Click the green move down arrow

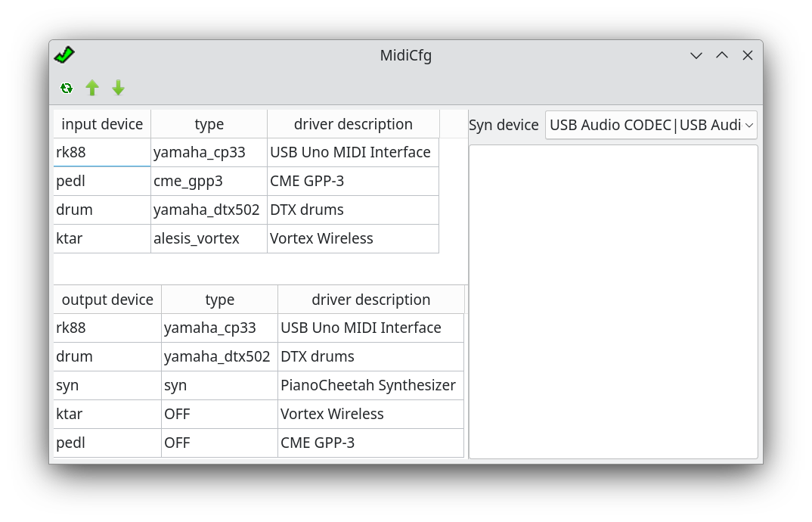[x=118, y=89]
